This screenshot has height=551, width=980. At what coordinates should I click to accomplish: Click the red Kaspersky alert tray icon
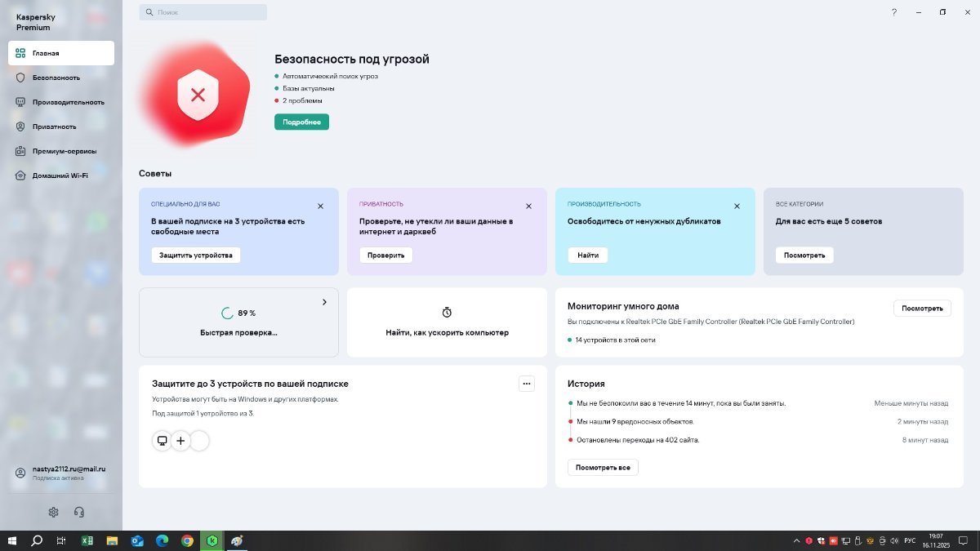[808, 540]
